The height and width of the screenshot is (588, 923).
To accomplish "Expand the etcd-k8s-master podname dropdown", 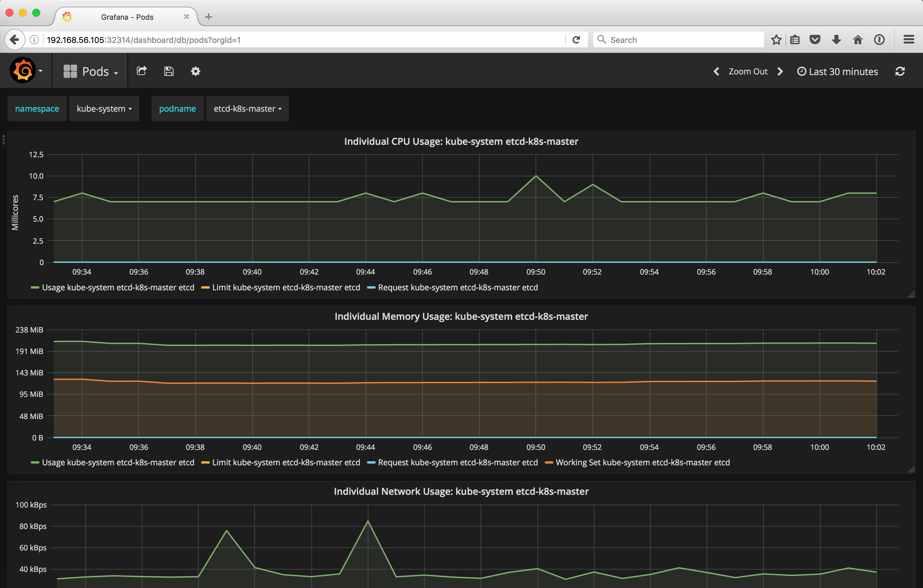I will 246,108.
